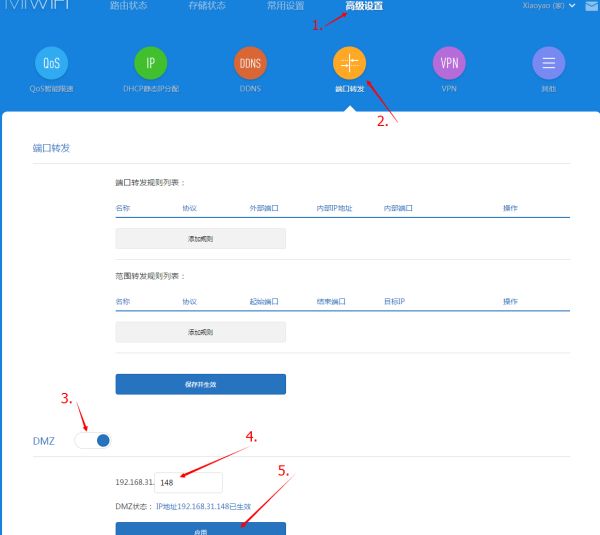Open the green IP DHCP static allocation icon

[151, 63]
